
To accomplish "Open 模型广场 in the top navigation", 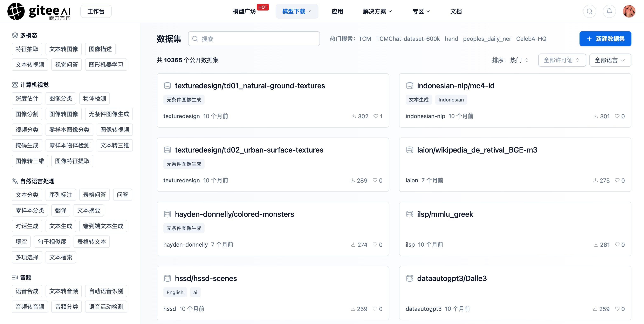I will tap(244, 11).
